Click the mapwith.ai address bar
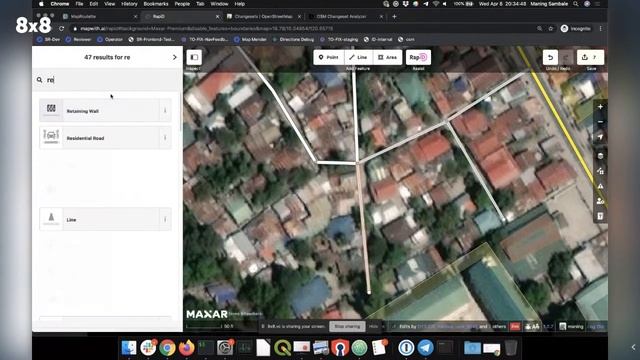The width and height of the screenshot is (640, 360). (302, 29)
